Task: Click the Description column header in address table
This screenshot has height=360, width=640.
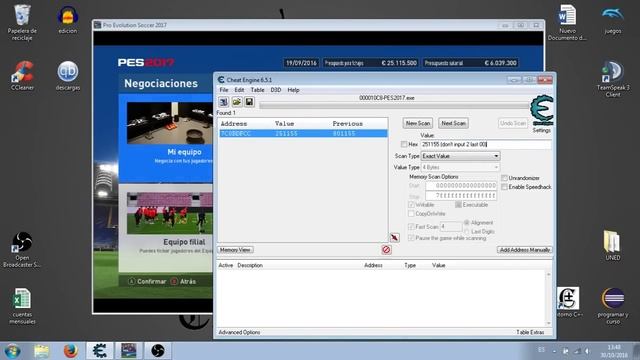Action: (x=250, y=265)
